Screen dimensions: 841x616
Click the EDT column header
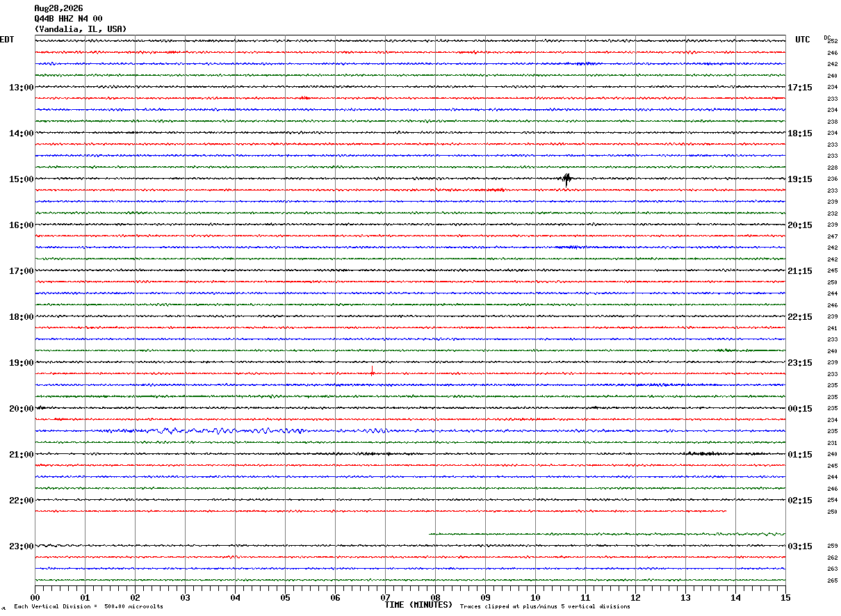[x=7, y=40]
